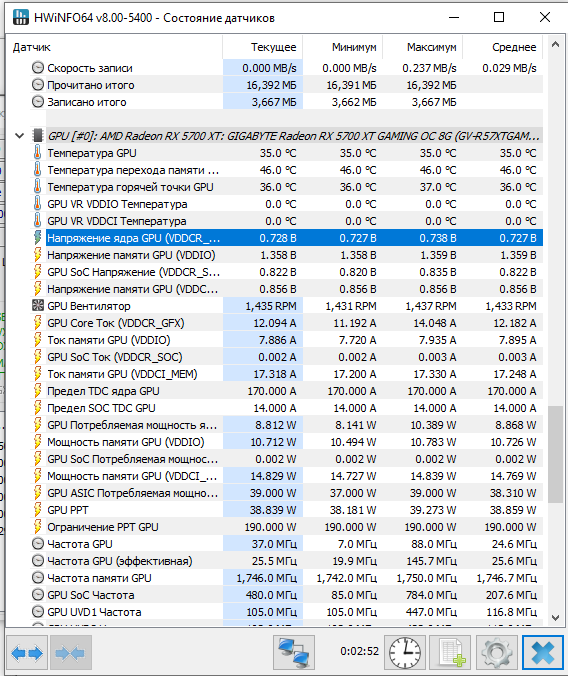The width and height of the screenshot is (568, 676).
Task: Click the 207.6 МГц average SoC frequency
Action: pos(511,595)
